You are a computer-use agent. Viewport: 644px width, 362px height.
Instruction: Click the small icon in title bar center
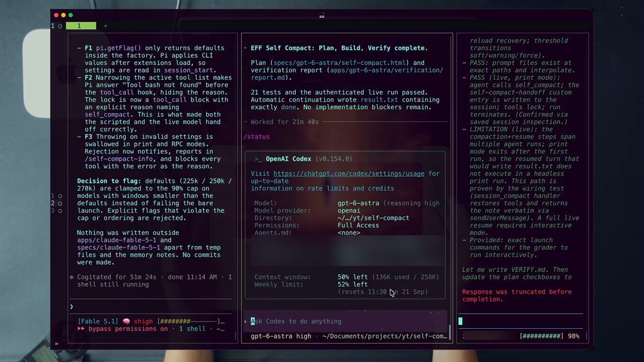tap(321, 15)
